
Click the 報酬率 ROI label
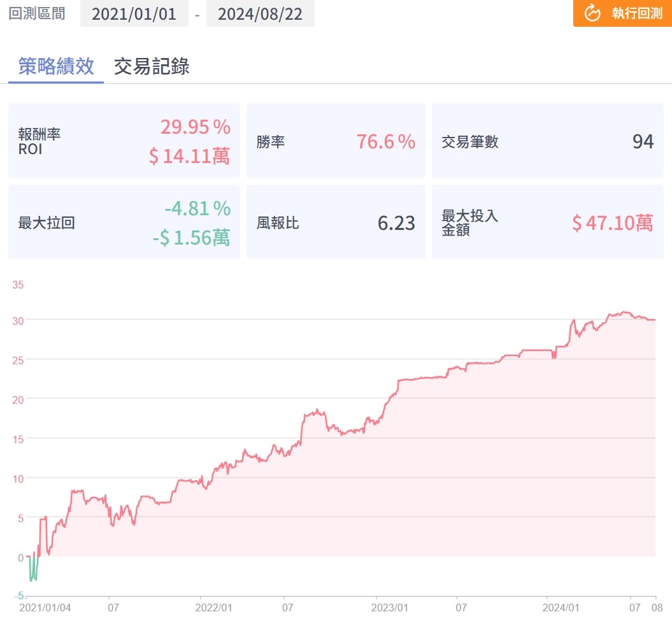click(39, 141)
